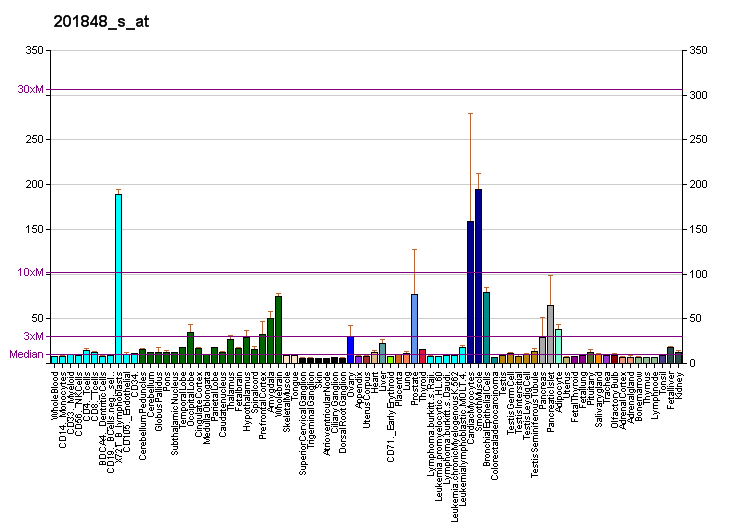The image size is (732, 530).
Task: Select the PrefrontalCortex axis label
Action: 262,405
